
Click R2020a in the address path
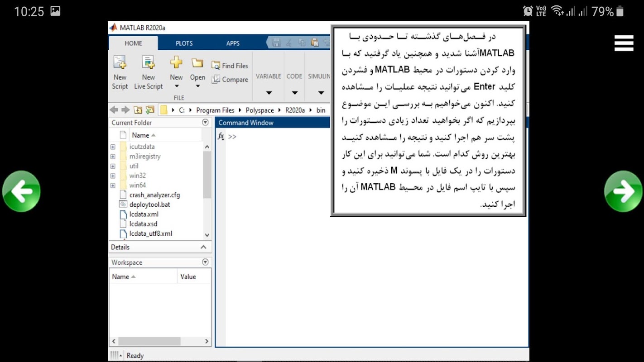pos(295,110)
